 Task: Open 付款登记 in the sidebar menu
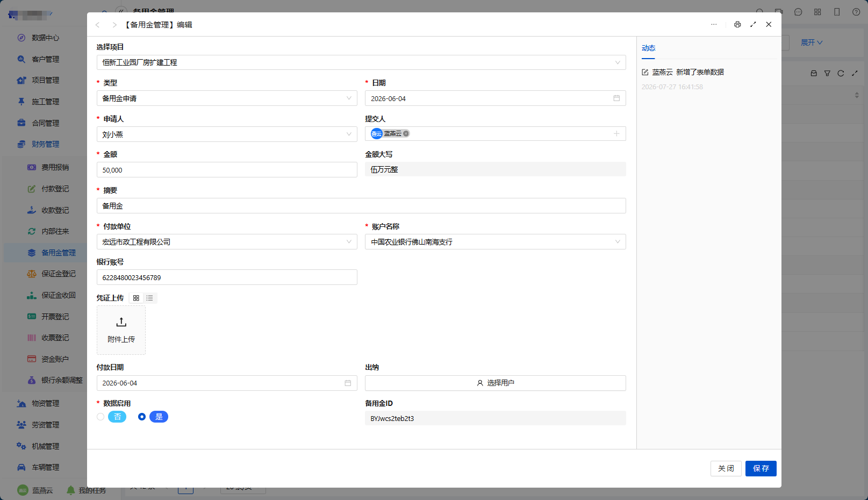coord(55,189)
